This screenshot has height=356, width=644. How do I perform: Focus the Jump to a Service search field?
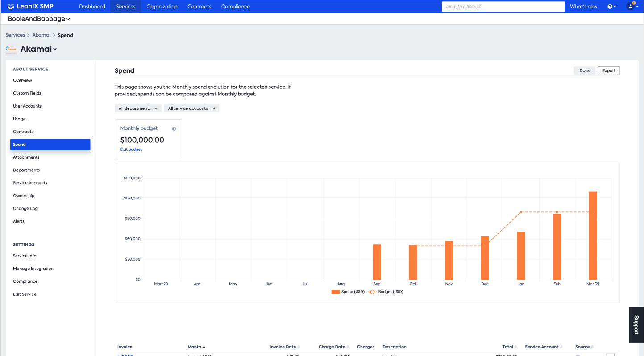(503, 7)
